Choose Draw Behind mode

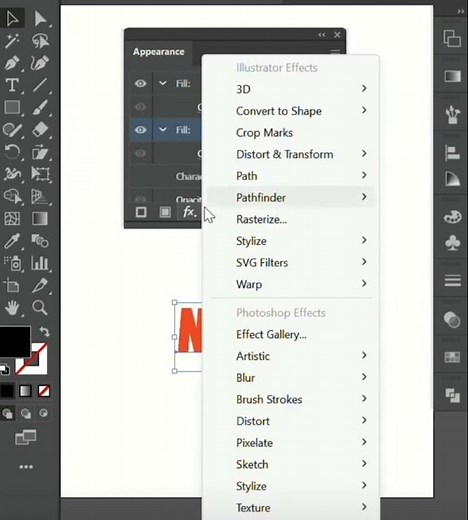click(26, 414)
